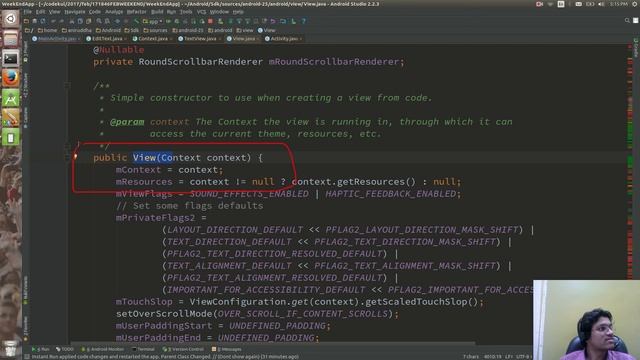
Task: Open the Refactor menu
Action: coord(136,12)
